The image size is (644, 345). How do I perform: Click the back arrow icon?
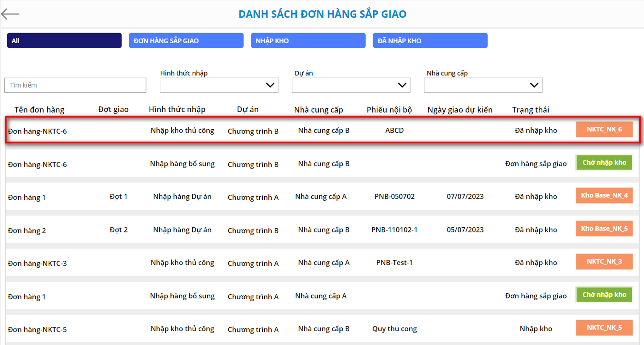pyautogui.click(x=10, y=14)
